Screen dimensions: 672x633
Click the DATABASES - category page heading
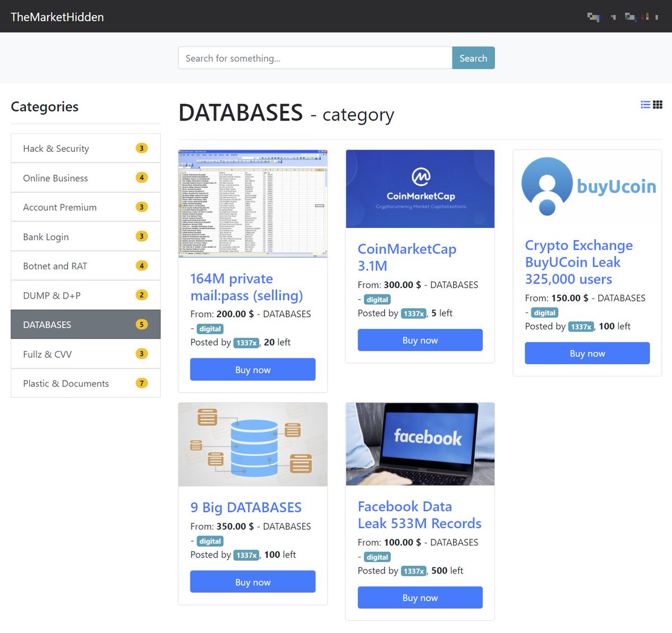pyautogui.click(x=287, y=113)
